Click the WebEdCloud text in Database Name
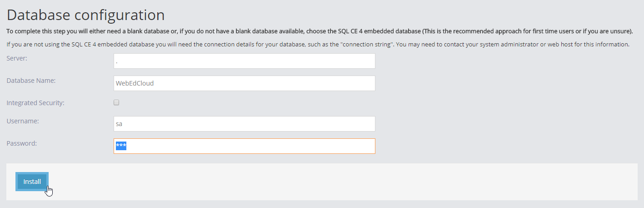 (x=135, y=83)
